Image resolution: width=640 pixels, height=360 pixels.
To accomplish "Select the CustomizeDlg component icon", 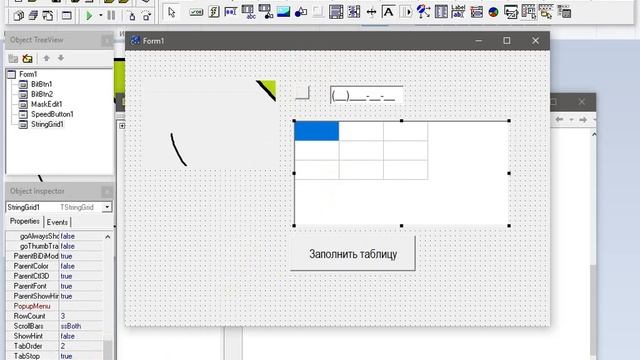I will (x=564, y=12).
